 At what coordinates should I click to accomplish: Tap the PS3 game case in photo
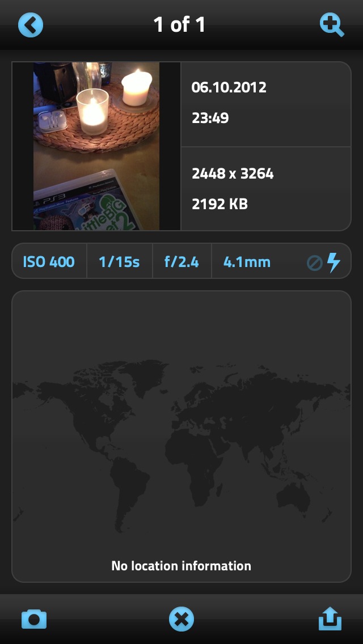[x=87, y=201]
